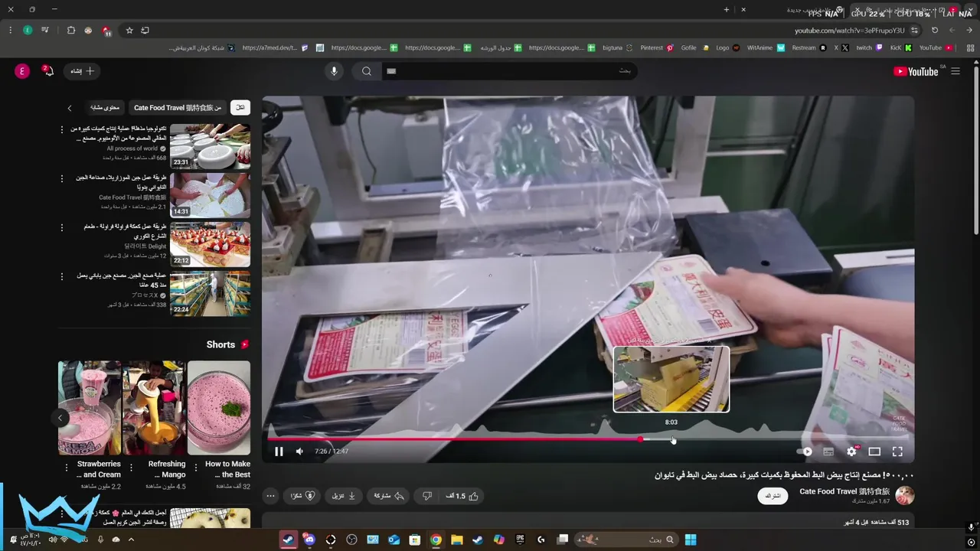Mute the video volume speaker icon
The width and height of the screenshot is (980, 551).
(x=299, y=452)
